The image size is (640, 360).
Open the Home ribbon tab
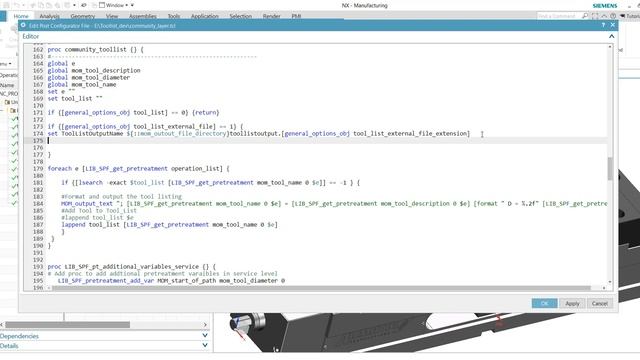click(x=21, y=16)
